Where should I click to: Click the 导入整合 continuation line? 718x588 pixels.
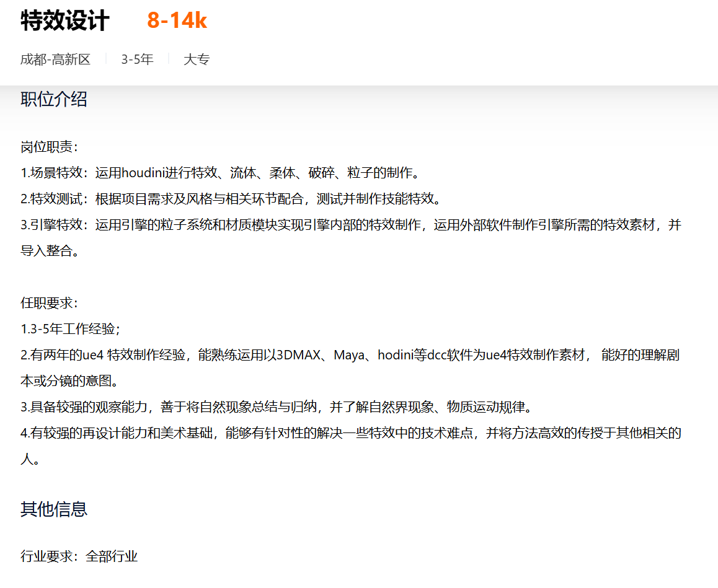(50, 252)
